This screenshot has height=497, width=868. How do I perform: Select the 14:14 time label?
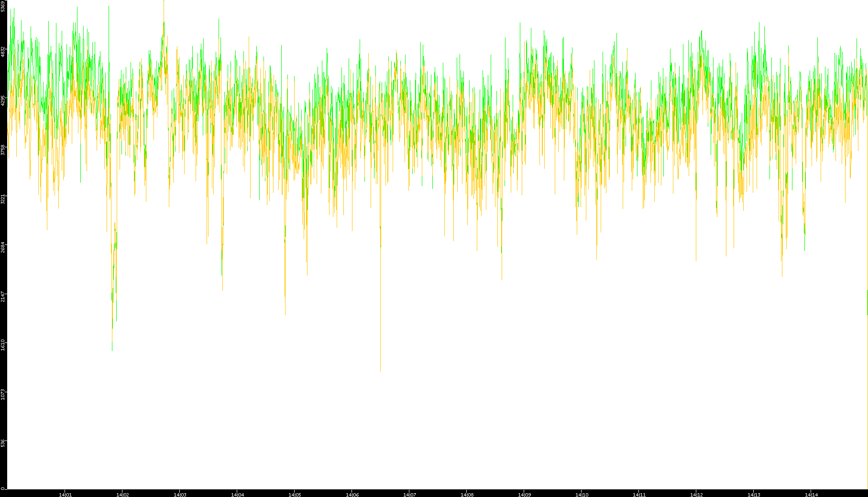point(811,495)
